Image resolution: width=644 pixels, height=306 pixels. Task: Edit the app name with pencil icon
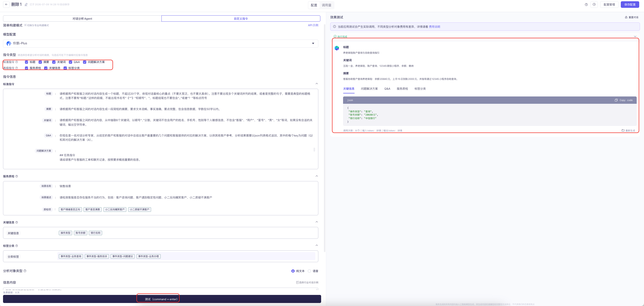click(26, 5)
